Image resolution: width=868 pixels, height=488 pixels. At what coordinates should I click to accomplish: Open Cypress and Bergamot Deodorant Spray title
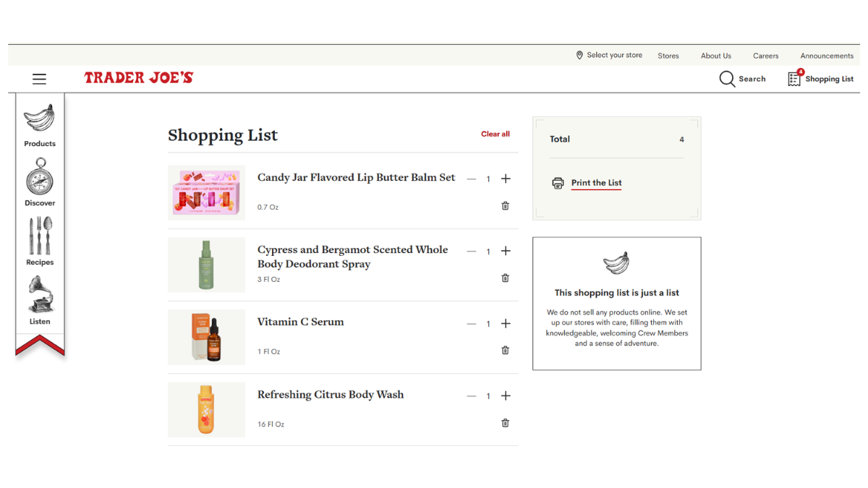(x=353, y=257)
